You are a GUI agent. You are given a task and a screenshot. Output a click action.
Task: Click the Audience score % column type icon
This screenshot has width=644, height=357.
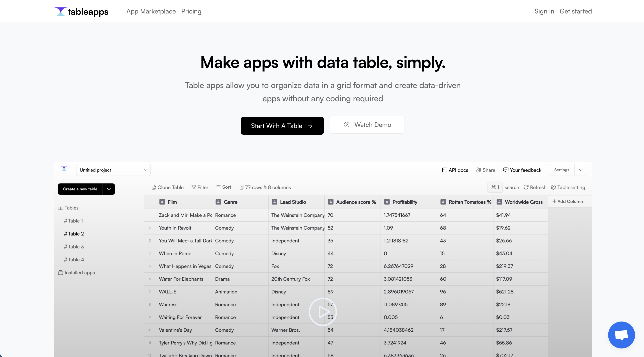pyautogui.click(x=331, y=202)
